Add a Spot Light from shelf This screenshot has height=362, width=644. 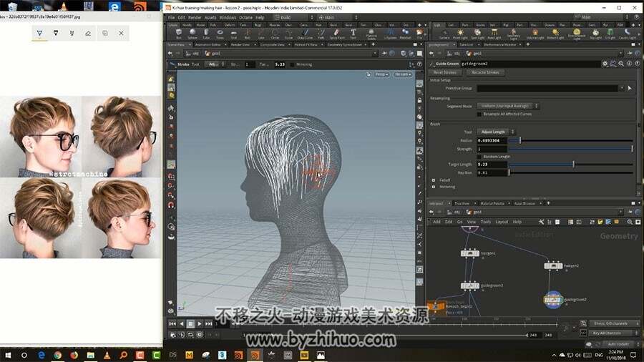pyautogui.click(x=477, y=34)
